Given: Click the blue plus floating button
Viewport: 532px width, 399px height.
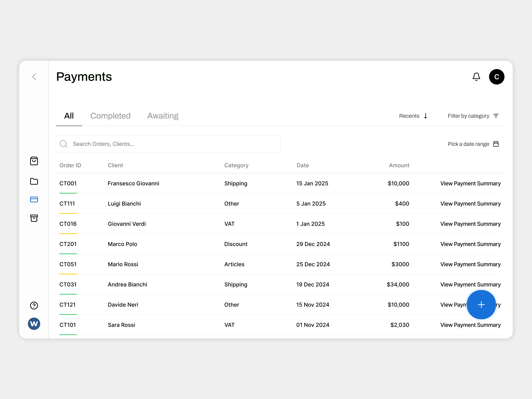Looking at the screenshot, I should (x=481, y=305).
